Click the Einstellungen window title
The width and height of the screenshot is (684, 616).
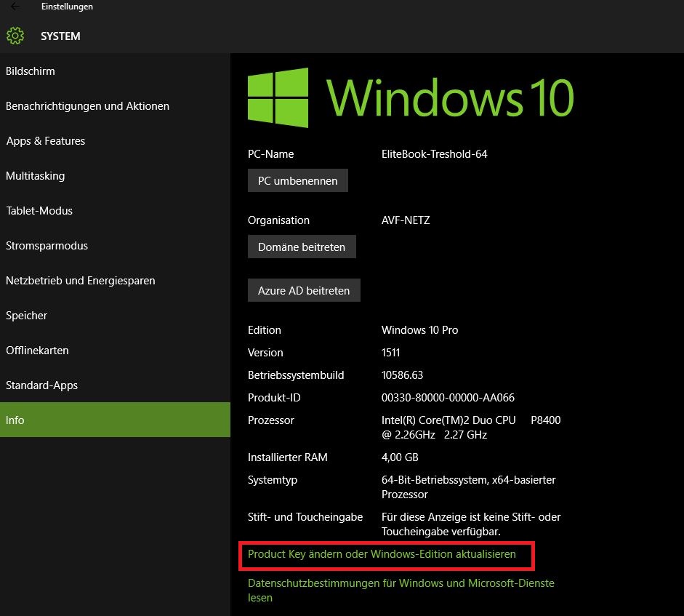pos(67,7)
